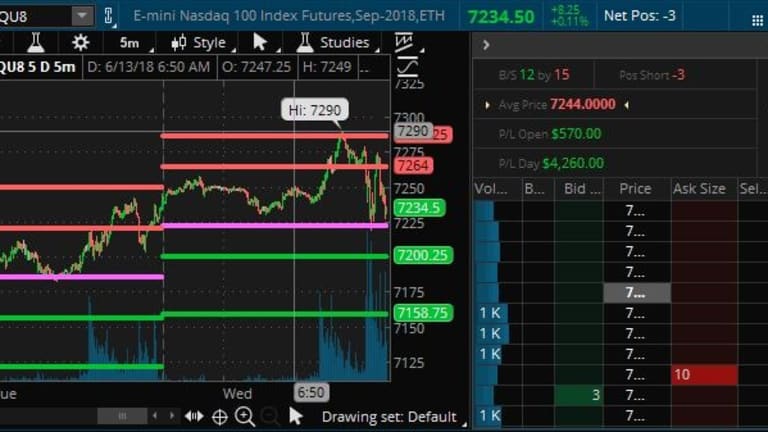
Task: Click the D: 6/13/18 6:50 AM readout
Action: [148, 67]
